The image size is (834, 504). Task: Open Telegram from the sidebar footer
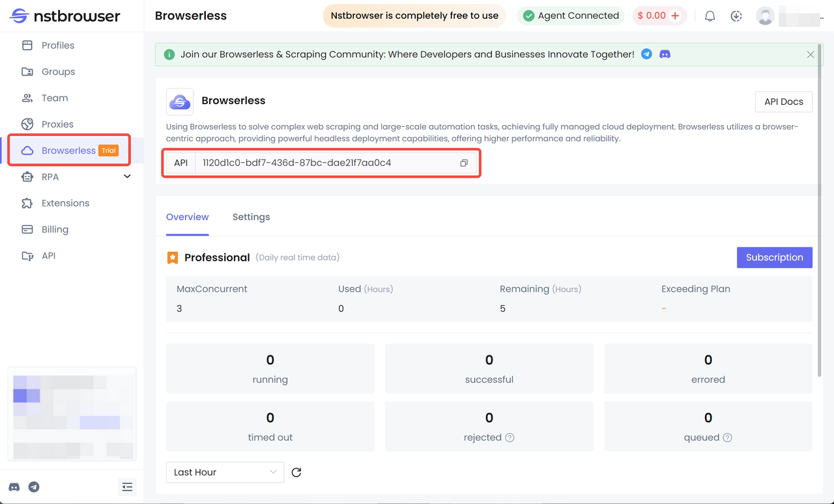(x=34, y=487)
